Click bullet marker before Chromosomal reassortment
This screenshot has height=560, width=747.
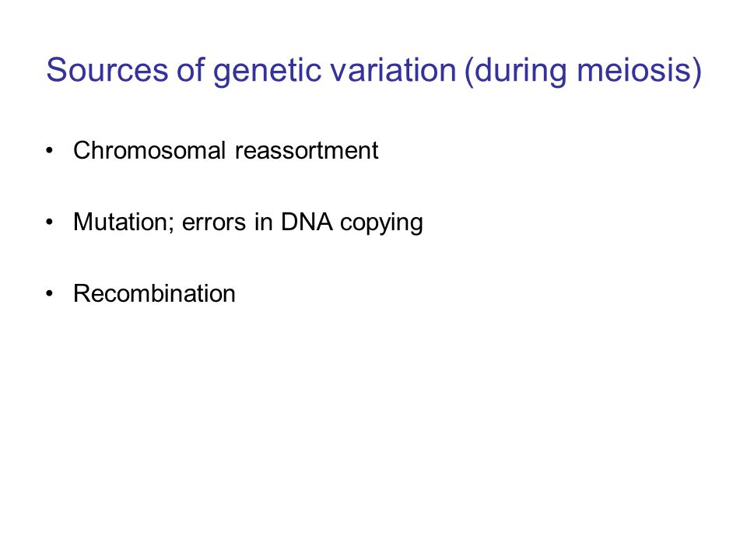pyautogui.click(x=50, y=150)
